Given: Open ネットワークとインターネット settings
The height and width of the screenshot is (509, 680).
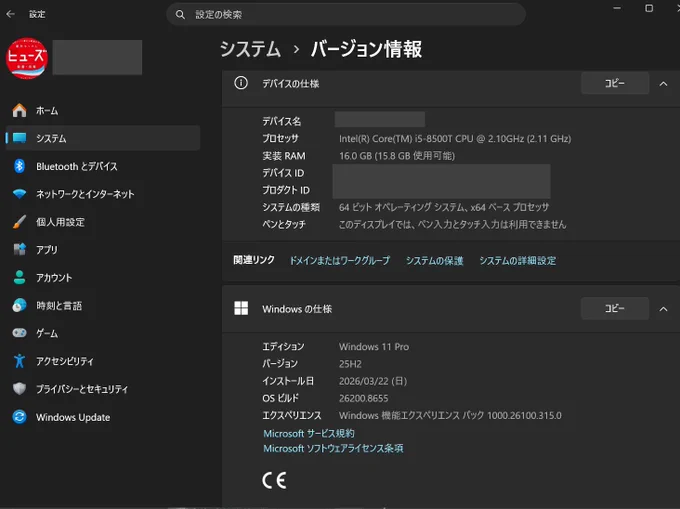Looking at the screenshot, I should [102, 194].
